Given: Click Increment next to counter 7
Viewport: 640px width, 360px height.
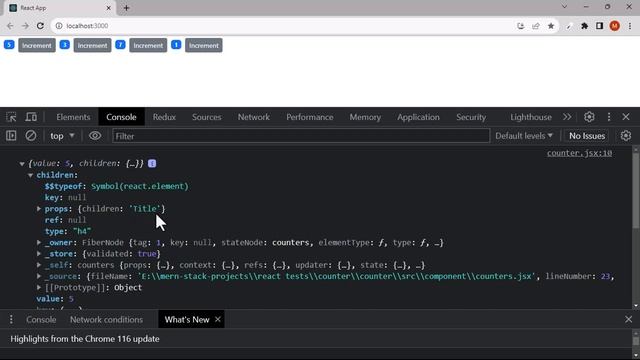Looking at the screenshot, I should 148,45.
